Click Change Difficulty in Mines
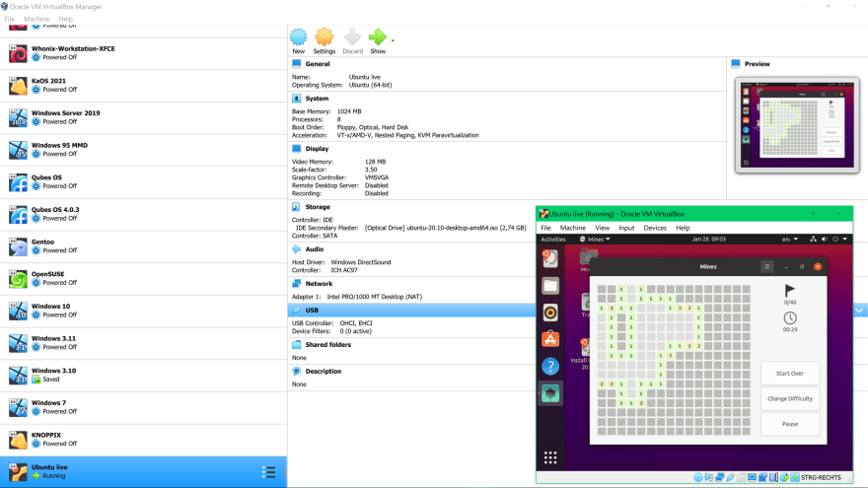The width and height of the screenshot is (868, 488). pyautogui.click(x=790, y=399)
